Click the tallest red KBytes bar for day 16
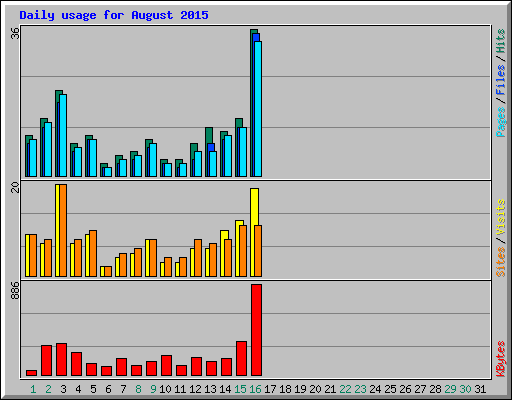512x400 pixels. tap(256, 330)
